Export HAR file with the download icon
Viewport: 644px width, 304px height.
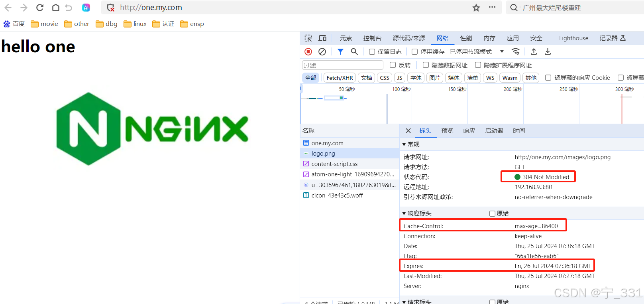(548, 51)
